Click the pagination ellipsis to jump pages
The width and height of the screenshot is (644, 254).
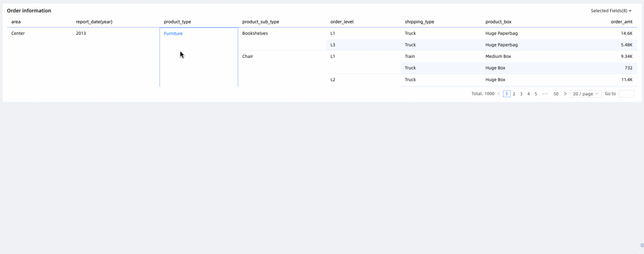tap(545, 94)
